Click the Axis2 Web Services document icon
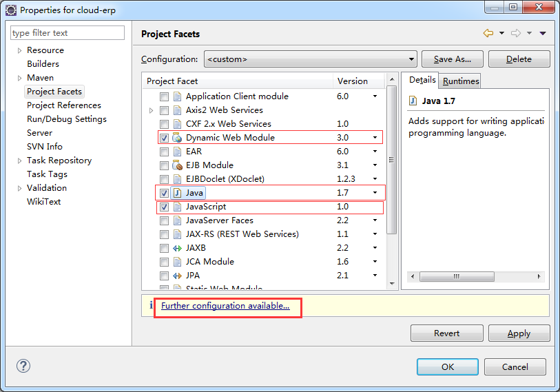The image size is (560, 392). (x=177, y=110)
